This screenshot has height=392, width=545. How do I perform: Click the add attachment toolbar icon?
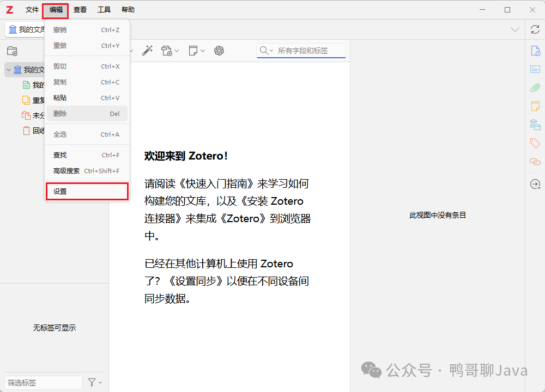(166, 51)
